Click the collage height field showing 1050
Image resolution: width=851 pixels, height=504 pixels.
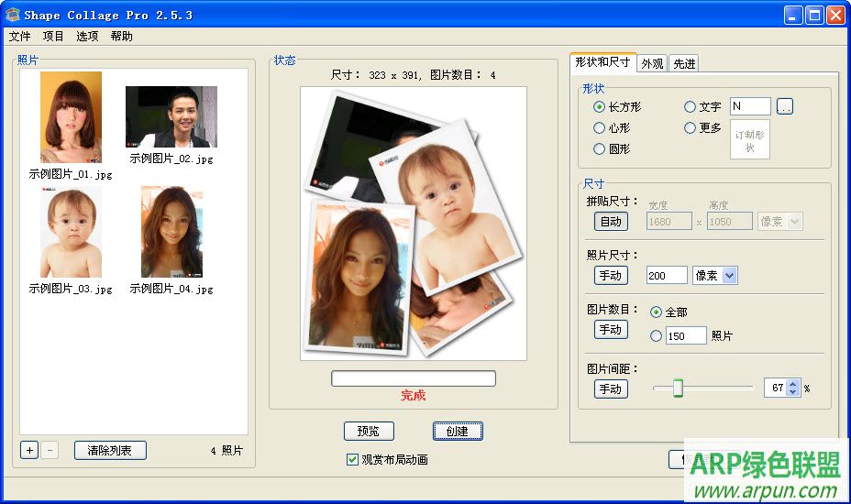pos(729,222)
